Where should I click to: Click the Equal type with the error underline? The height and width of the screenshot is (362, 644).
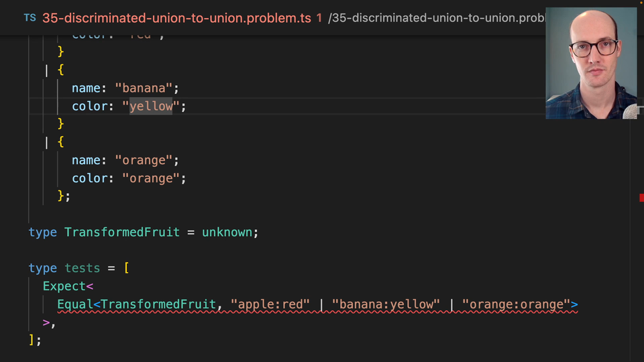(74, 304)
